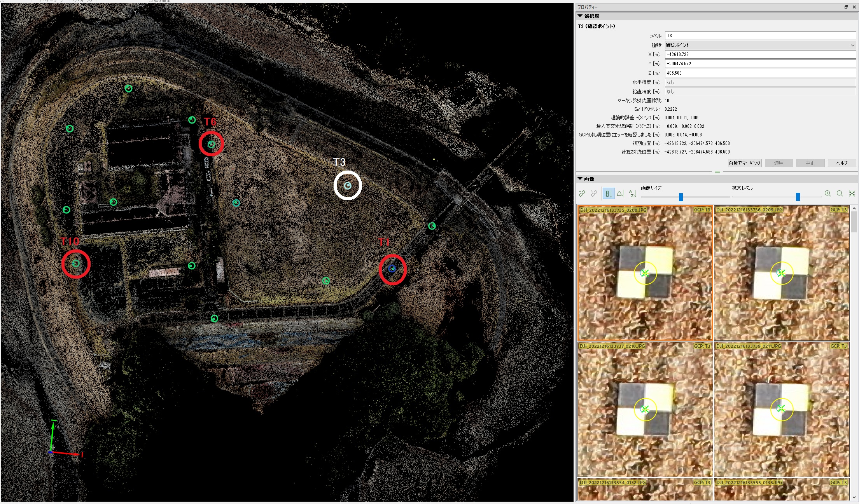Click the 水平精度 [m] field

pos(760,82)
